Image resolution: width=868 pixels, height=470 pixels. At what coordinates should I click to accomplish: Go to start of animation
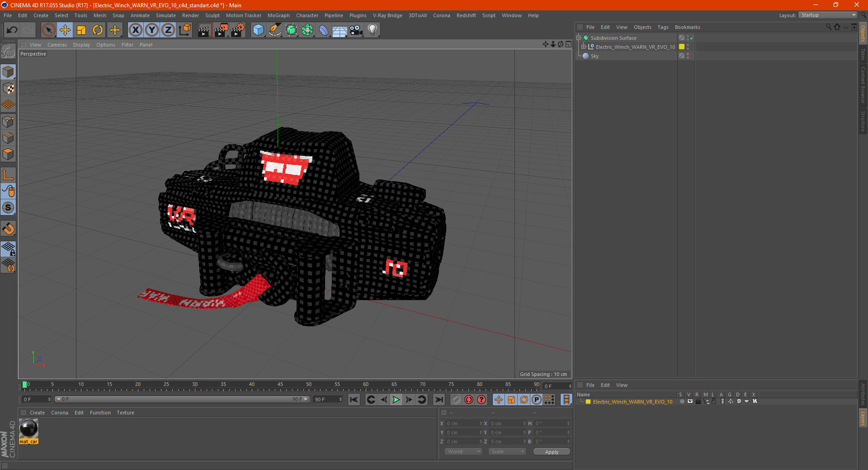[354, 399]
